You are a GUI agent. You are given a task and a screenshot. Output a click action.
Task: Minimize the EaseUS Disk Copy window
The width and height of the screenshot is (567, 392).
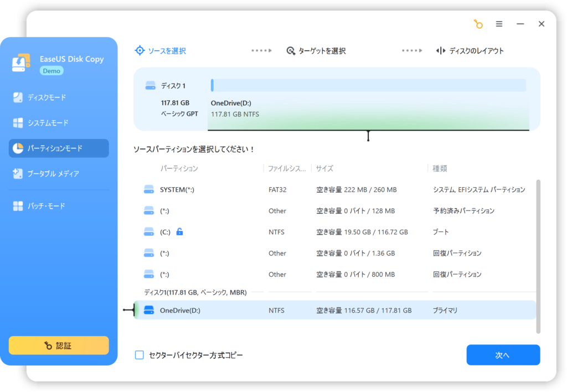pos(520,24)
